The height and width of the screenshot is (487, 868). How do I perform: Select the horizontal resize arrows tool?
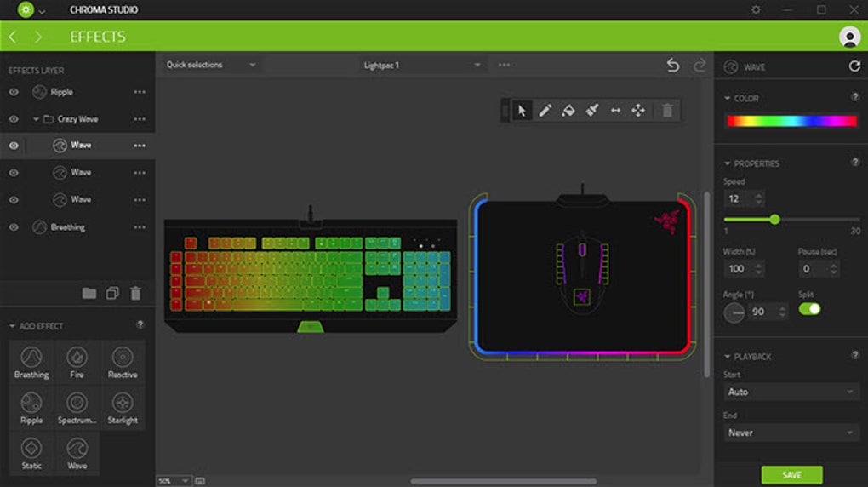pyautogui.click(x=615, y=110)
